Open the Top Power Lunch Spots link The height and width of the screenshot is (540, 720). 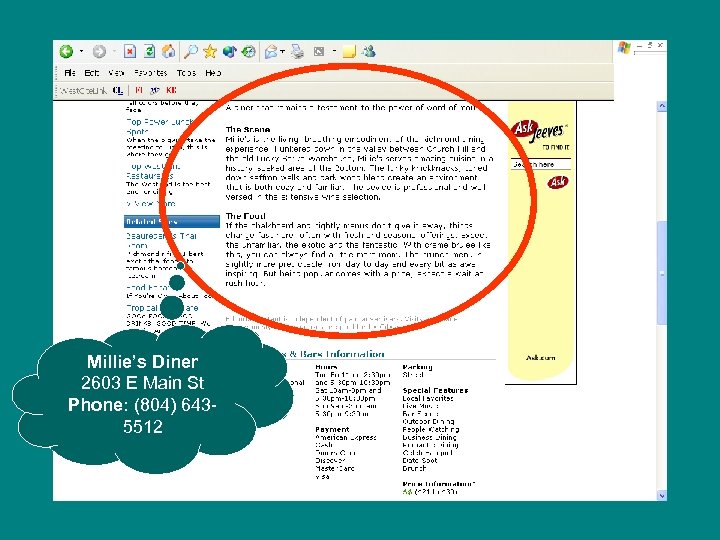tap(159, 127)
